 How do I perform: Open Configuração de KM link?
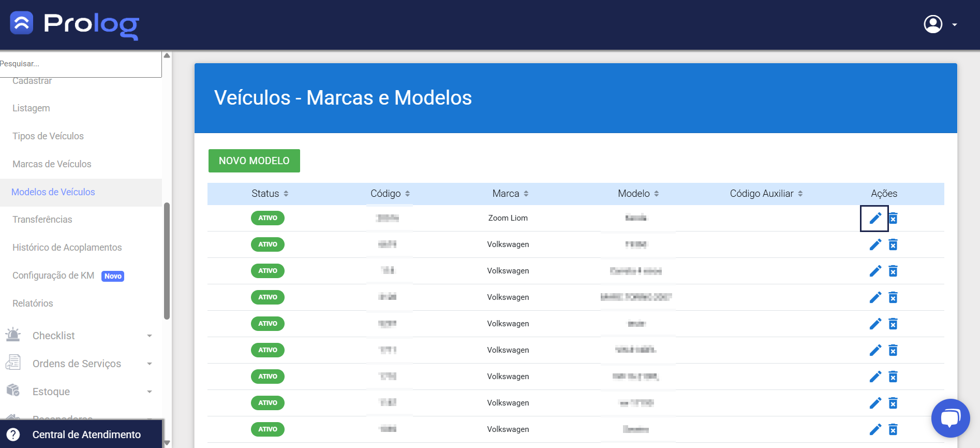[x=53, y=276]
